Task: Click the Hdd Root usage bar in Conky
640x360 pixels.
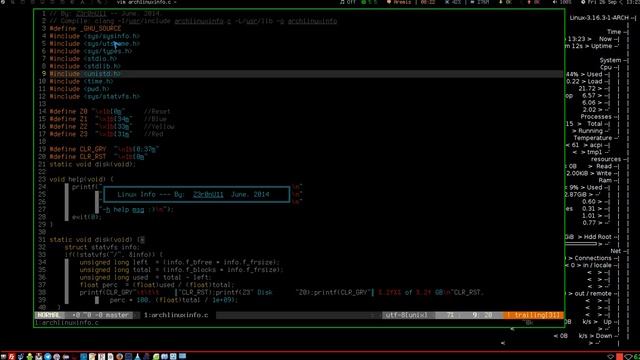Action: click(x=581, y=244)
